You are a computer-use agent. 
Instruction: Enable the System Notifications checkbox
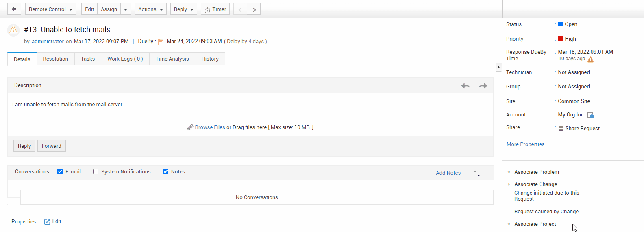tap(96, 172)
